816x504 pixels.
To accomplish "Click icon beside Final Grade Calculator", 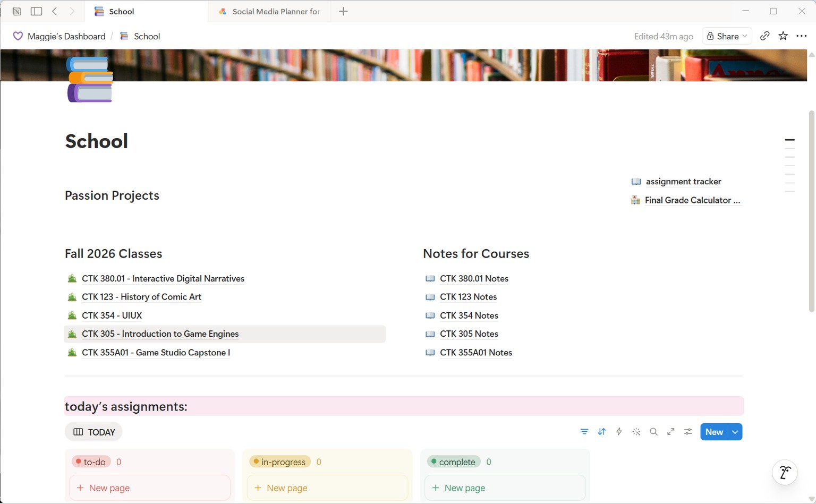I will coord(635,200).
